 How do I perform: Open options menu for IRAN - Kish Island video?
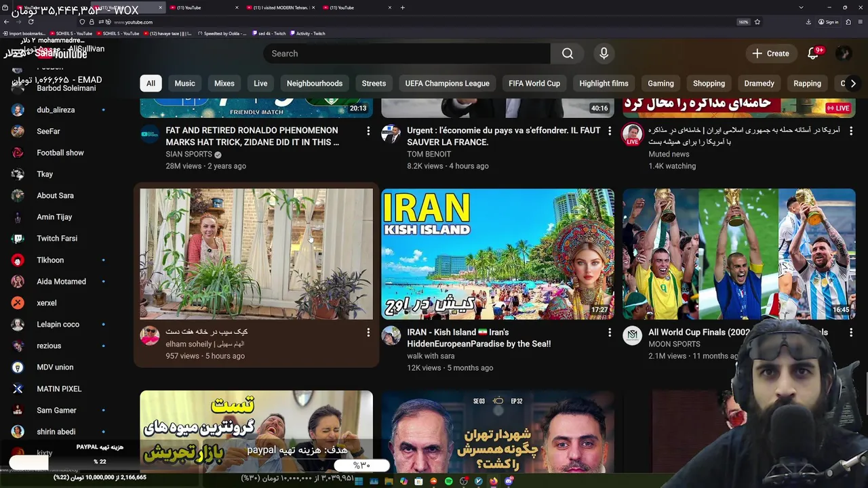[609, 332]
